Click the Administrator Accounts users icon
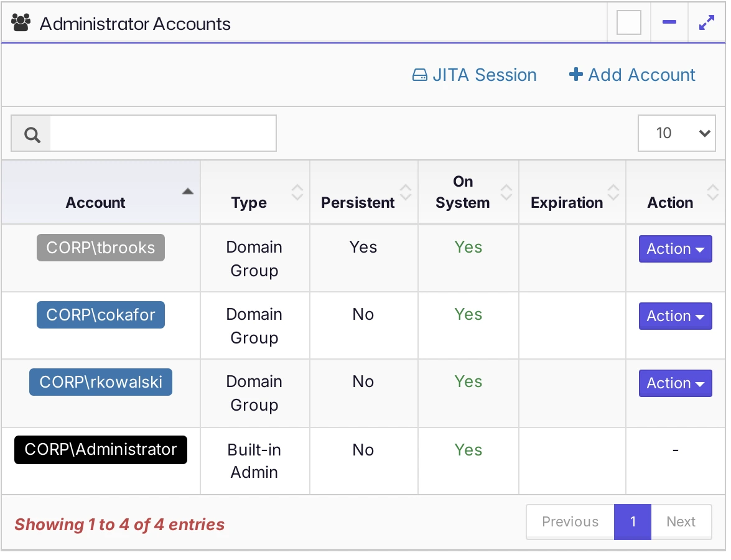The width and height of the screenshot is (731, 560). 21,22
